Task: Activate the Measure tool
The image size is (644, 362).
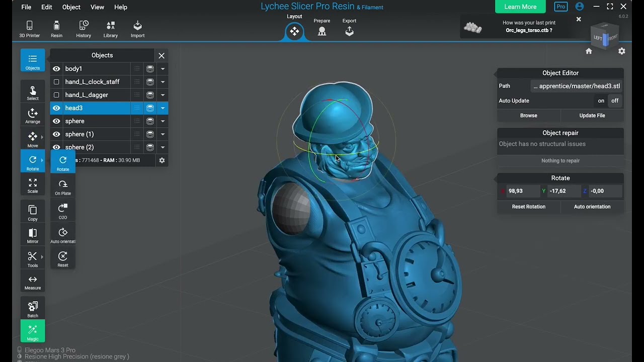Action: point(33,283)
